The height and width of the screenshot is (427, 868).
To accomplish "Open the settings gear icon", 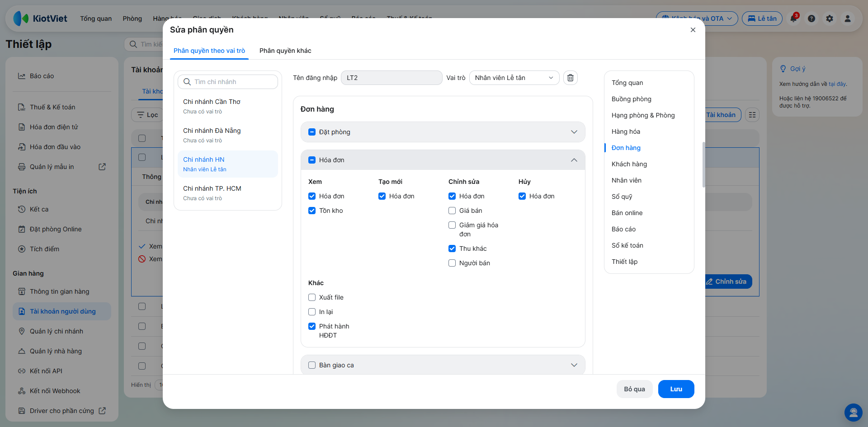I will 830,19.
